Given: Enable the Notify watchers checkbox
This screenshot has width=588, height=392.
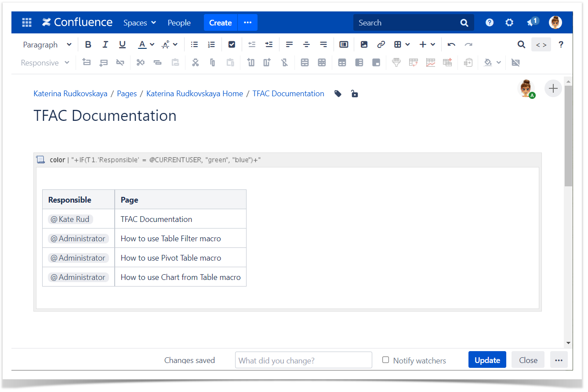Looking at the screenshot, I should coord(386,360).
